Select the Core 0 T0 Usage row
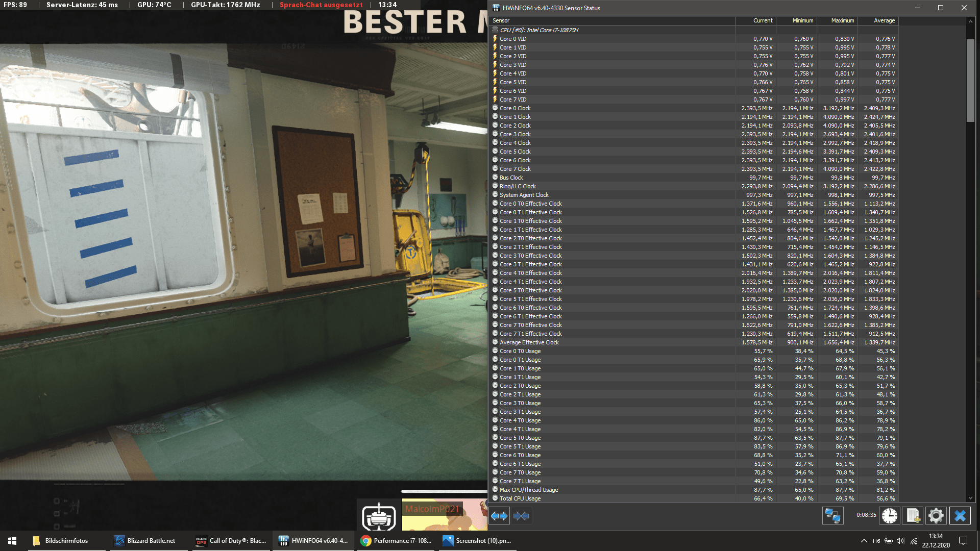Image resolution: width=980 pixels, height=551 pixels. coord(694,351)
